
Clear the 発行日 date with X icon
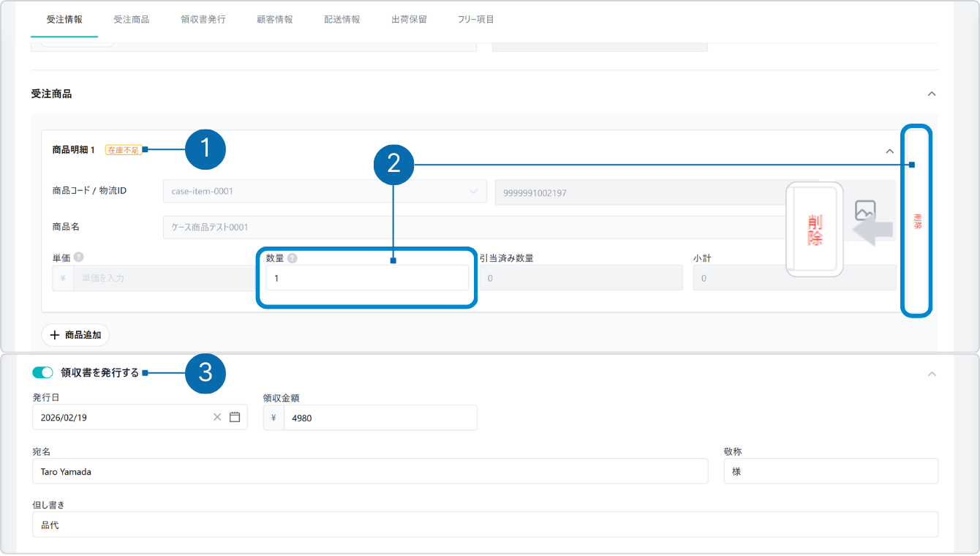tap(217, 417)
